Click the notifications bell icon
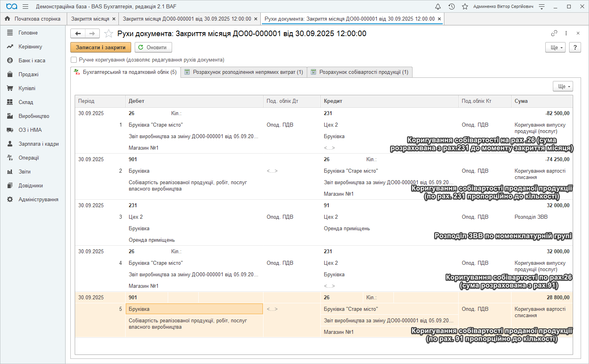Screen dimensions: 589x364 pos(438,7)
